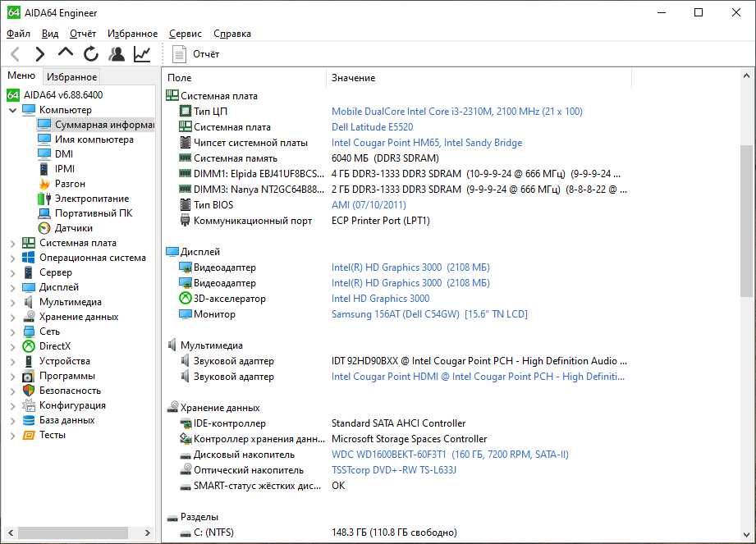
Task: Switch to the Меню sidebar tab
Action: 21,75
